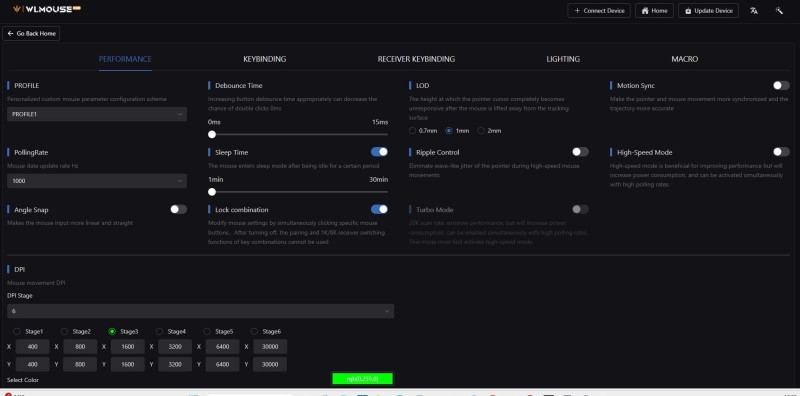This screenshot has width=800, height=396.
Task: Select Stage4 DPI radio
Action: tap(159, 332)
